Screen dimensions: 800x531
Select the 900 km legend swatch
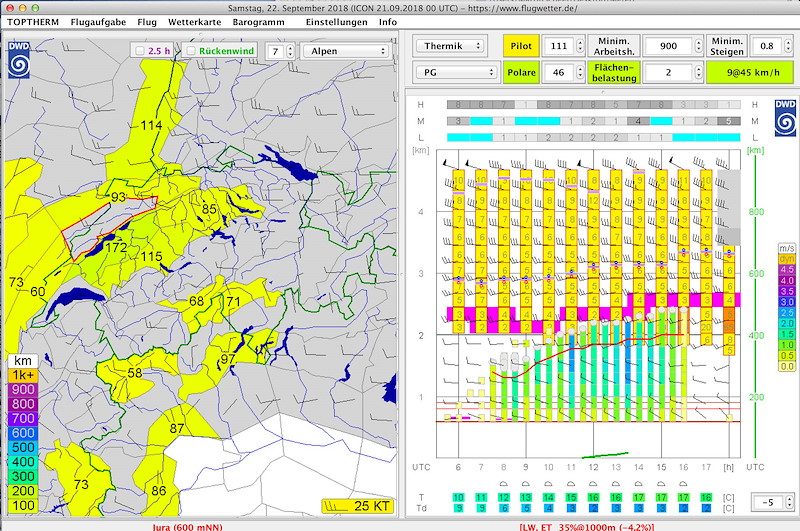(22, 390)
